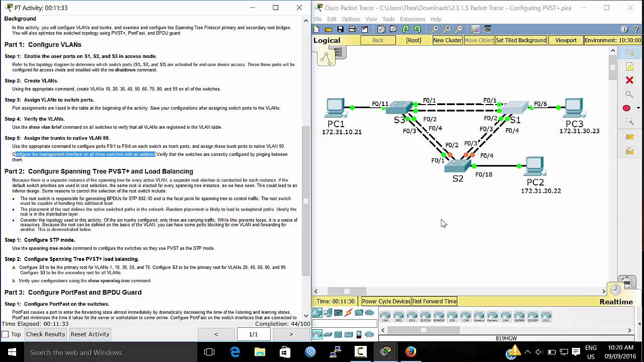
Task: Reset the workspace zoom
Action: click(x=446, y=29)
